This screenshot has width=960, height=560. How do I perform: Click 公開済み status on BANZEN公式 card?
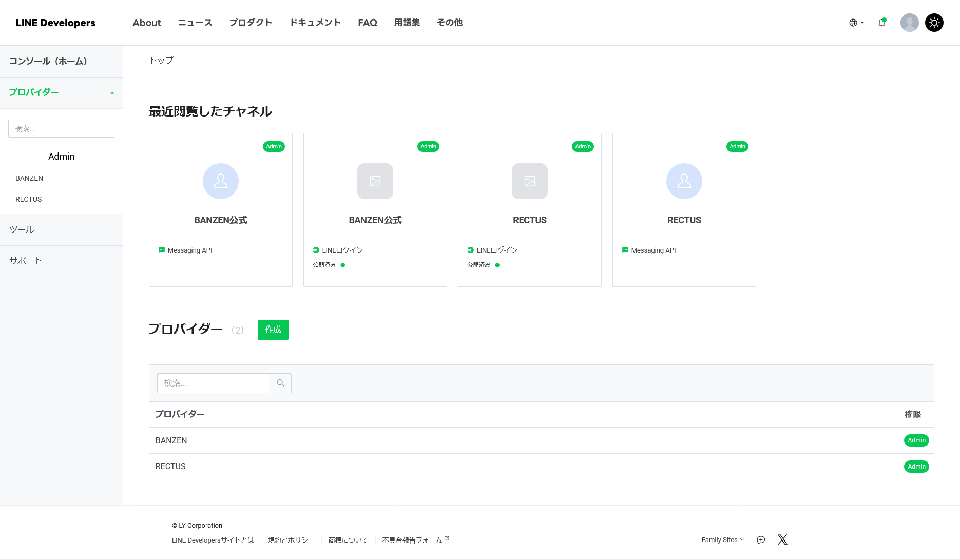coord(329,265)
